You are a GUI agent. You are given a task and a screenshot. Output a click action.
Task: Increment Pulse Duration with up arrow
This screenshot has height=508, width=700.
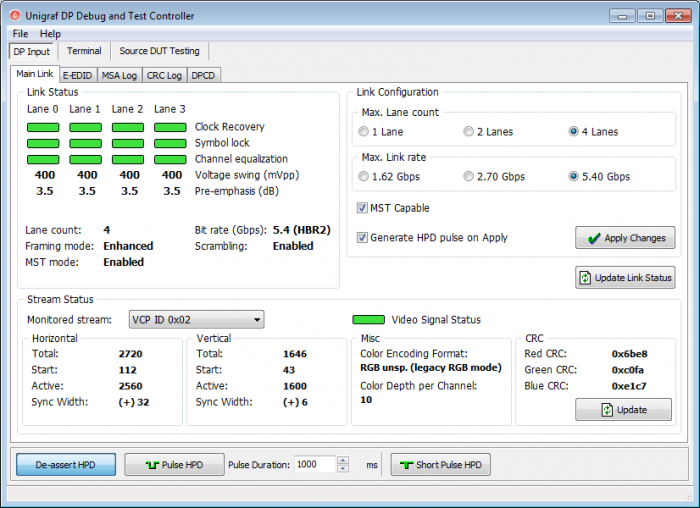pyautogui.click(x=343, y=461)
